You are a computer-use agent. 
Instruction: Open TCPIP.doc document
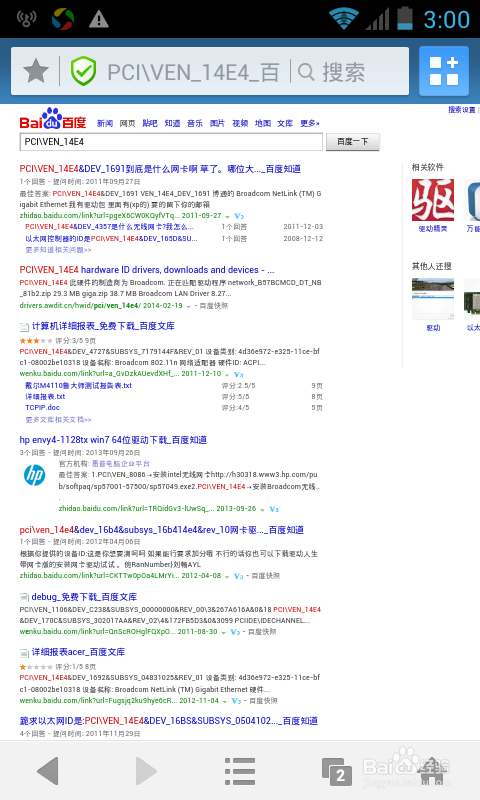pyautogui.click(x=42, y=407)
